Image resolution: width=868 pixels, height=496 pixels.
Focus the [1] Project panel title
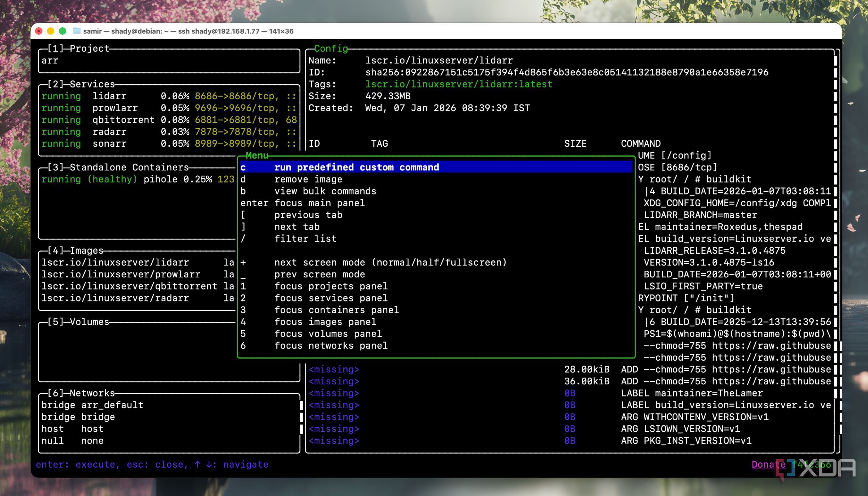point(78,49)
